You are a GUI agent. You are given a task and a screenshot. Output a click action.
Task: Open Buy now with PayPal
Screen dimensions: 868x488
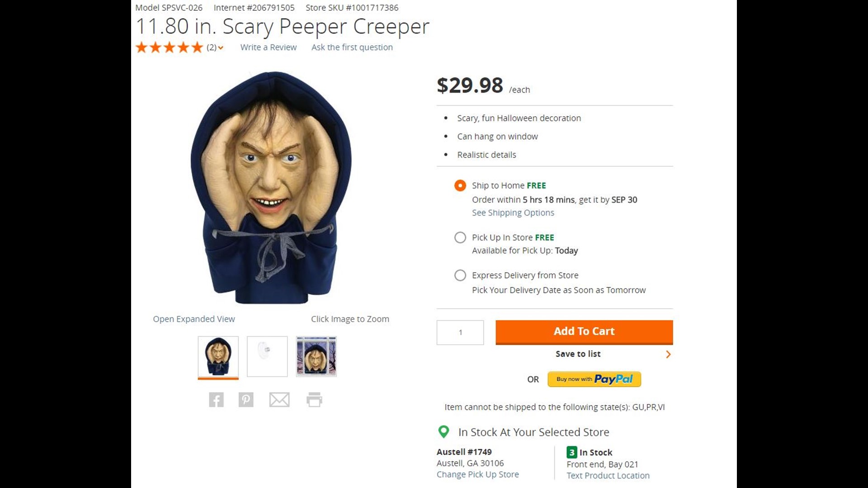click(594, 379)
